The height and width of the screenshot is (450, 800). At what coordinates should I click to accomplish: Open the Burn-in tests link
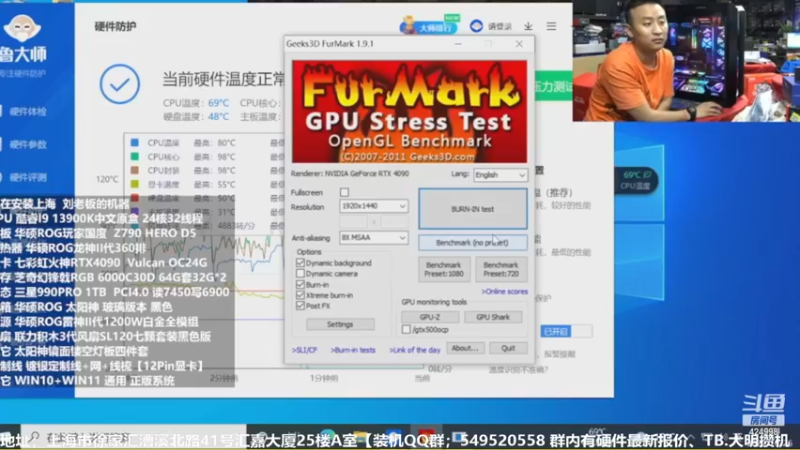click(353, 350)
